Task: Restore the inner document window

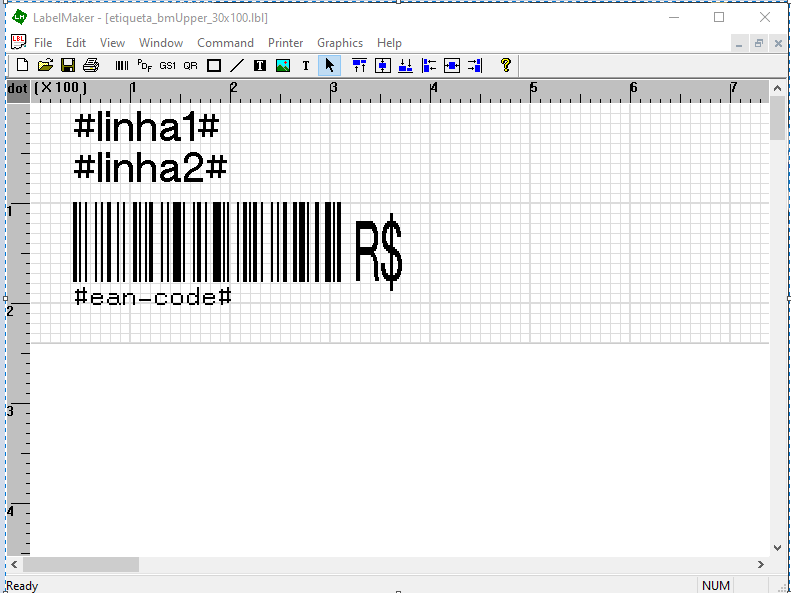Action: tap(759, 43)
